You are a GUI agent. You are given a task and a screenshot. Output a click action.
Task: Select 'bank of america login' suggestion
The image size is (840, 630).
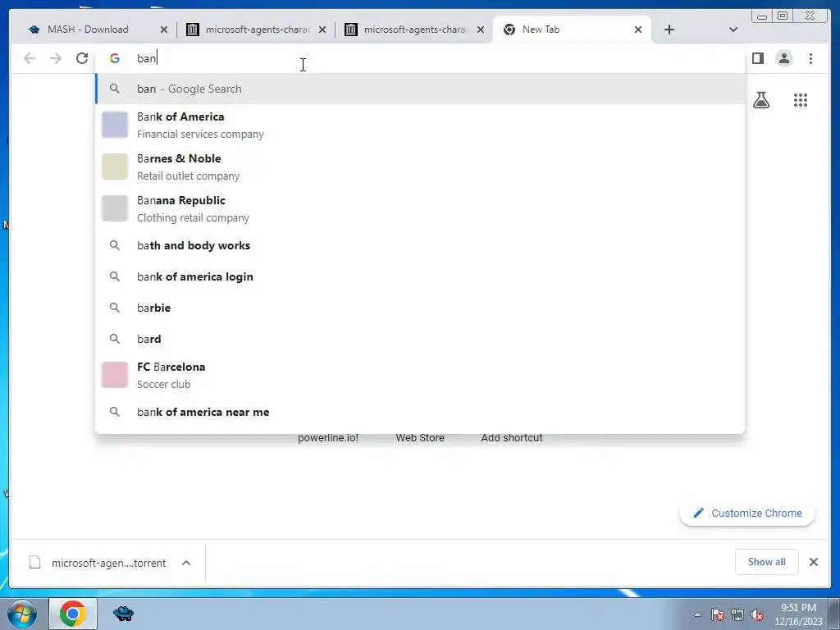(x=420, y=276)
